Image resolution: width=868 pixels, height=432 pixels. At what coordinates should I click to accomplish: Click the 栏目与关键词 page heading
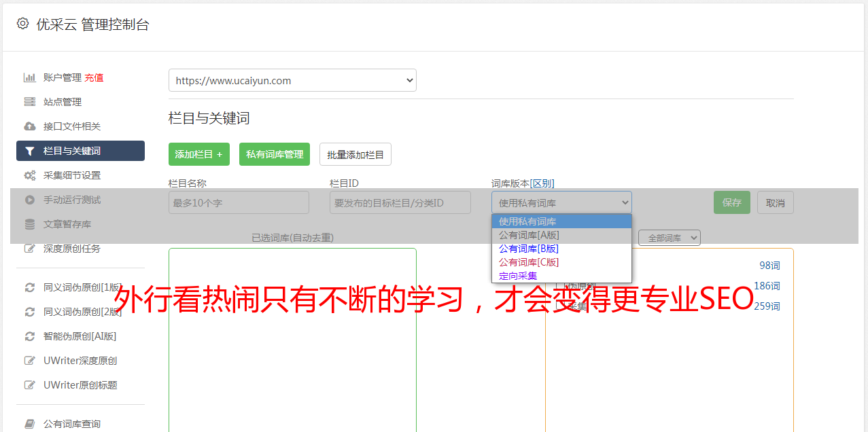coord(209,118)
